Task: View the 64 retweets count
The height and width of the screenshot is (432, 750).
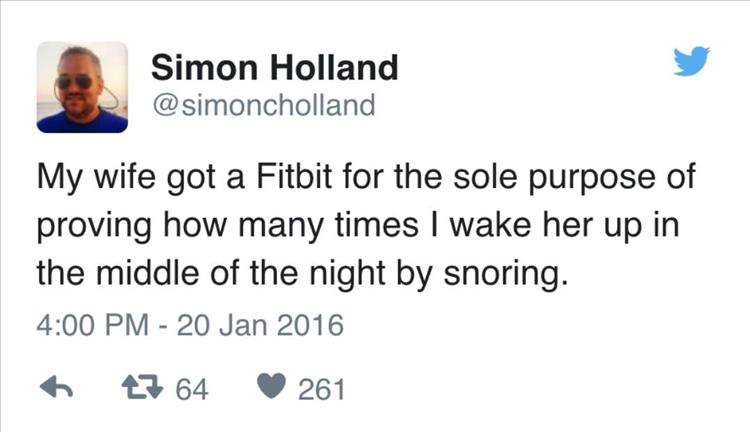Action: (x=192, y=389)
